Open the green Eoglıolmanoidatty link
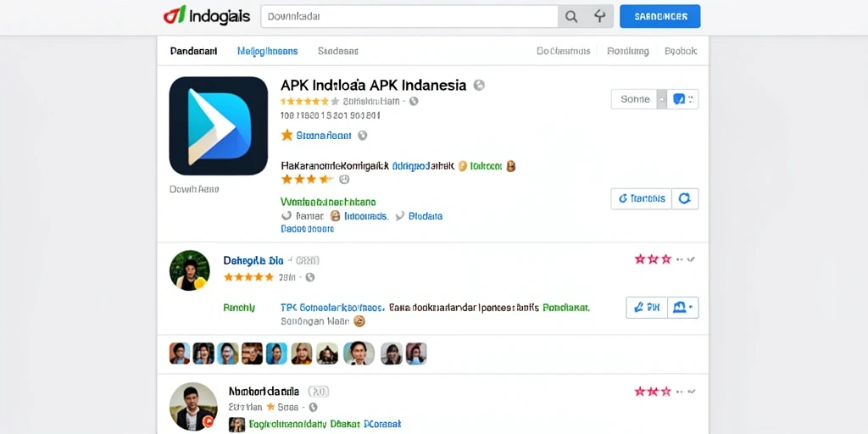This screenshot has height=434, width=868. pos(287,425)
